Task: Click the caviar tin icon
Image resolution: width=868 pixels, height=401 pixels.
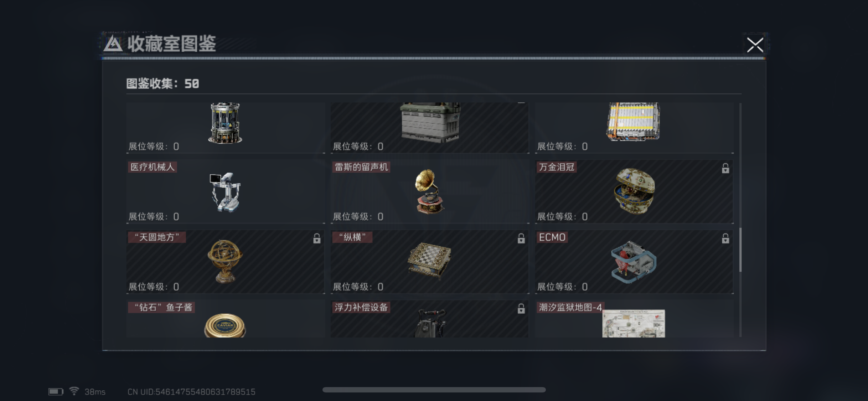Action: click(x=225, y=325)
